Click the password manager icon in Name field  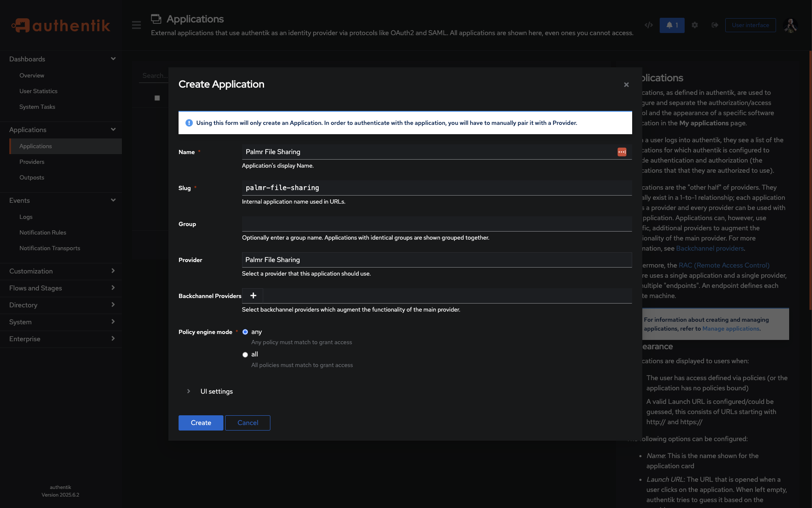(622, 152)
